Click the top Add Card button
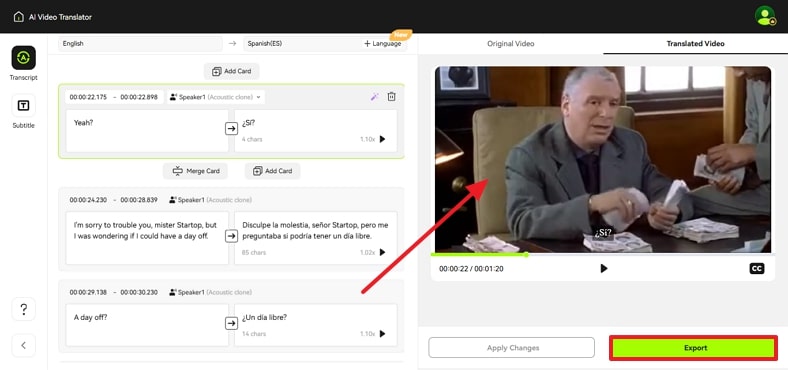Image resolution: width=788 pixels, height=370 pixels. tap(232, 71)
